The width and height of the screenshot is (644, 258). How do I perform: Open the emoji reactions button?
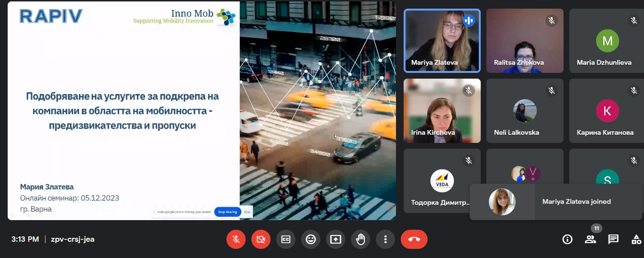pyautogui.click(x=311, y=239)
